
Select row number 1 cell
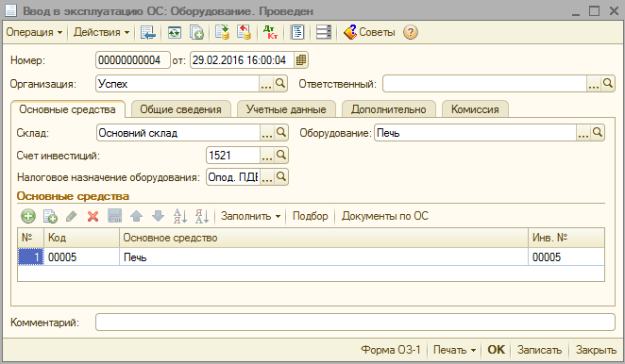click(x=31, y=257)
